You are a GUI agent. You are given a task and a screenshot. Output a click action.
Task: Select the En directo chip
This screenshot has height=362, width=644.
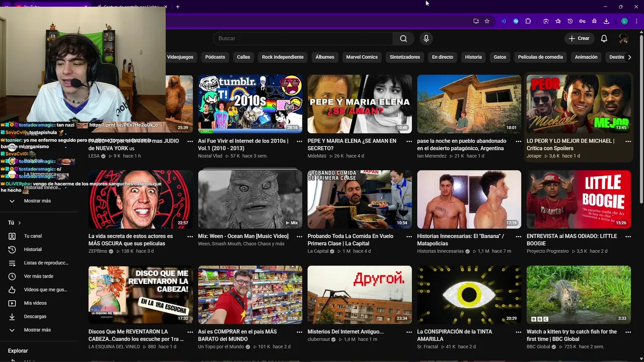(x=442, y=57)
